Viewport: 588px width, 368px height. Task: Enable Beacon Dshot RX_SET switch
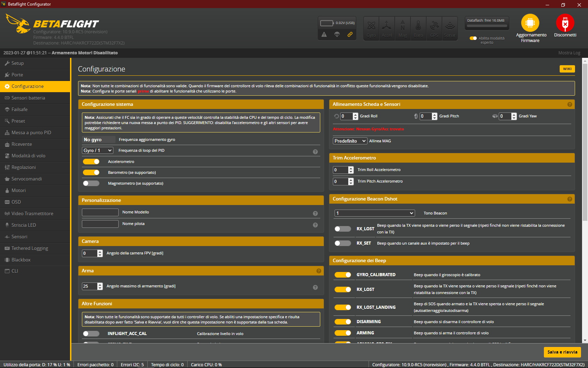343,243
